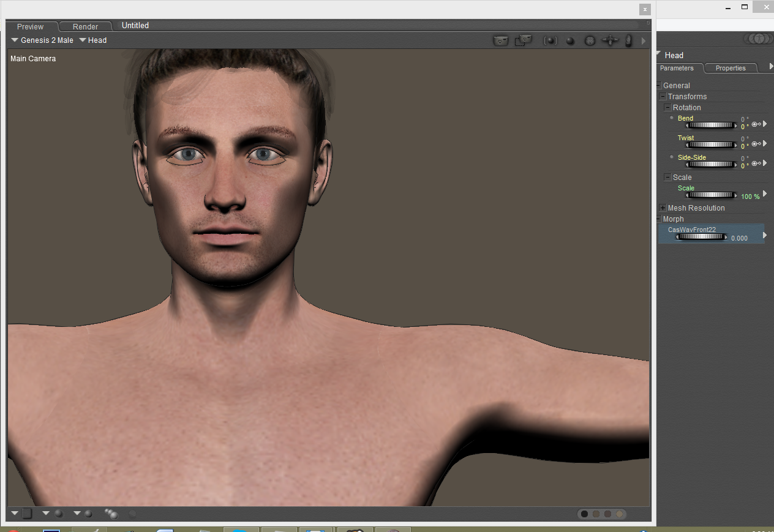Open the Bend parameter options arrow

765,124
